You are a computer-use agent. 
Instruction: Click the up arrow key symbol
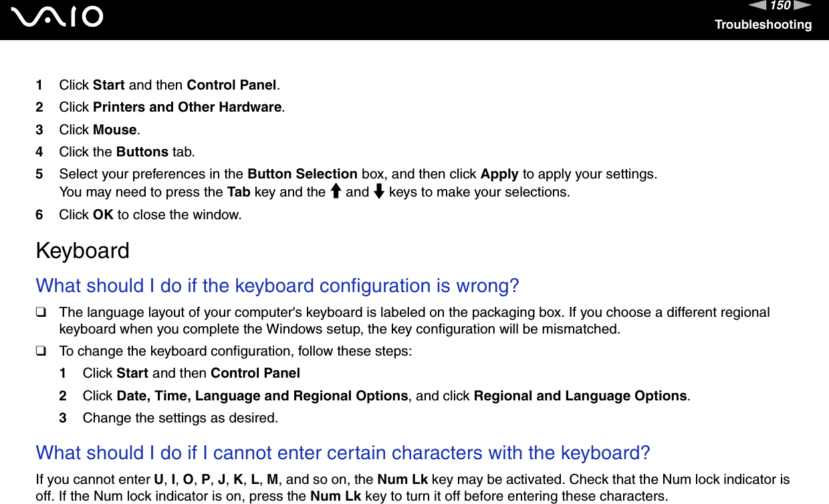[336, 193]
